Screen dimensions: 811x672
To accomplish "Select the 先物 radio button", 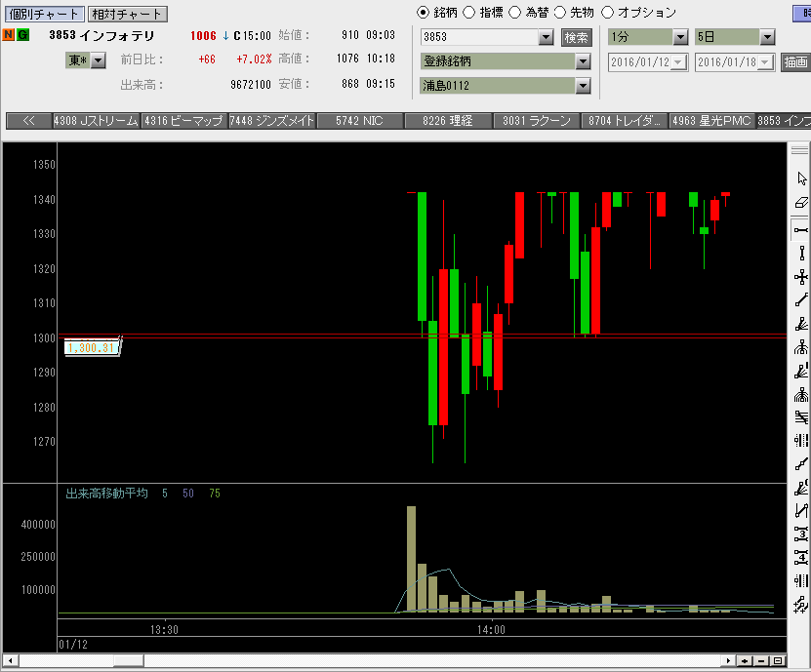I will (x=560, y=13).
